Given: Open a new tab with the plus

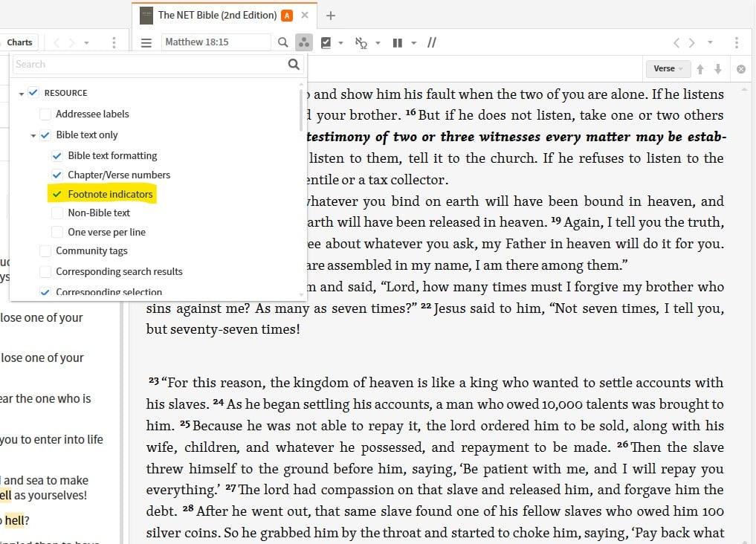Looking at the screenshot, I should [x=330, y=15].
